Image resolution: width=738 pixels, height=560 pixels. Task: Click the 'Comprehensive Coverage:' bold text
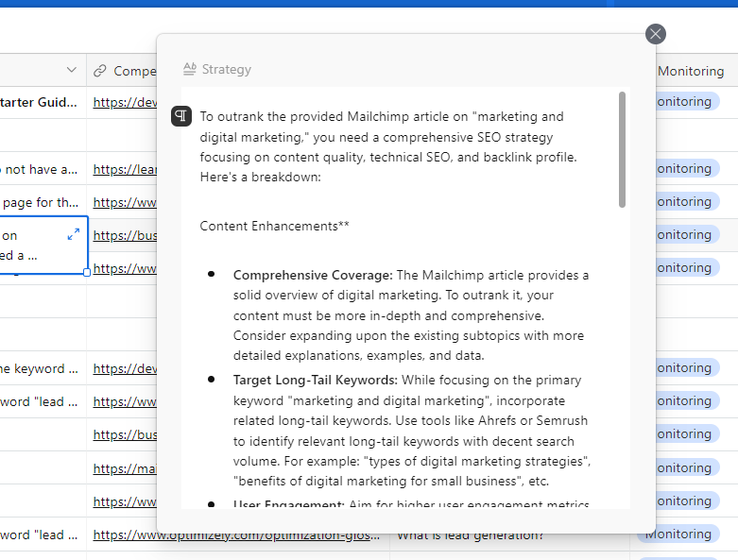pyautogui.click(x=313, y=275)
